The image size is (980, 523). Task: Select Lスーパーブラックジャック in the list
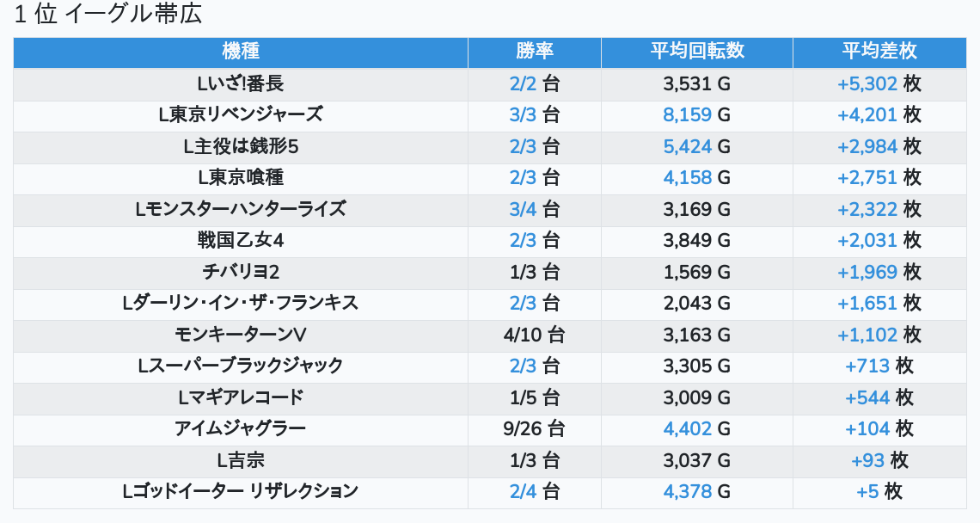(241, 366)
